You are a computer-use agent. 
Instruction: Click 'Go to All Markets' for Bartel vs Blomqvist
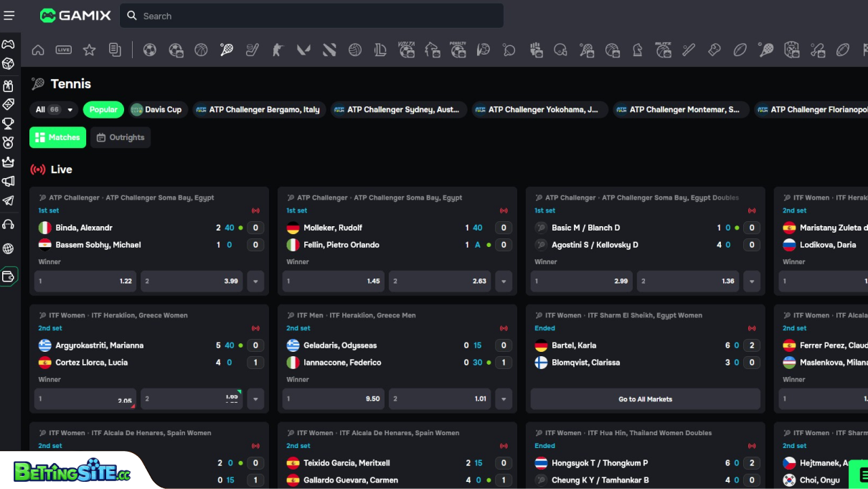click(645, 399)
